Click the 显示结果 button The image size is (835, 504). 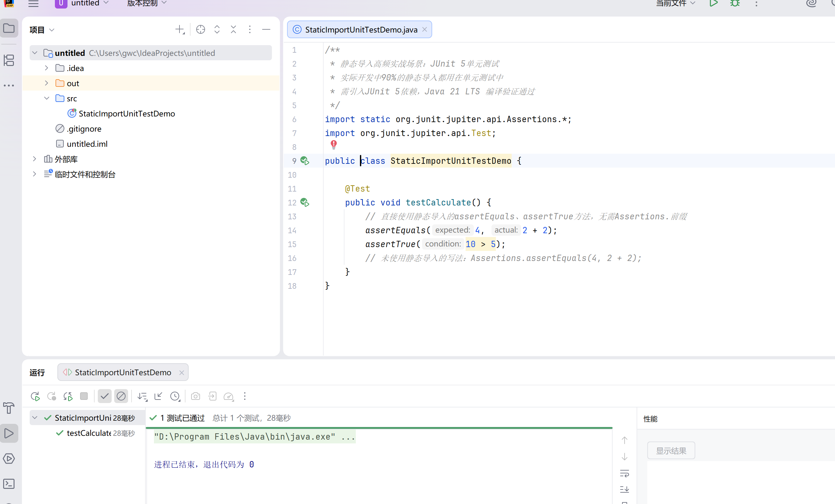[671, 450]
